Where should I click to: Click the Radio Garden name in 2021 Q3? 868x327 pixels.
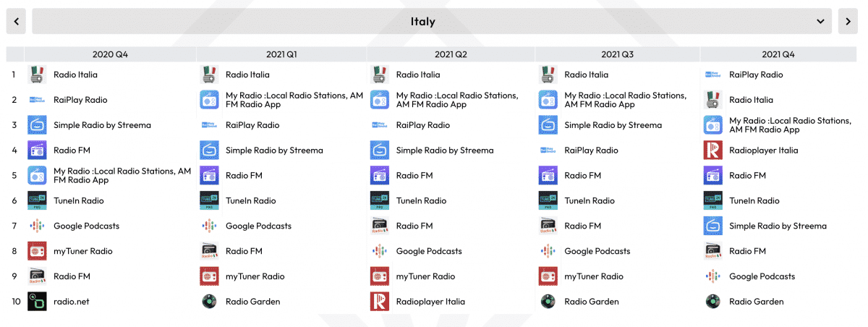591,302
